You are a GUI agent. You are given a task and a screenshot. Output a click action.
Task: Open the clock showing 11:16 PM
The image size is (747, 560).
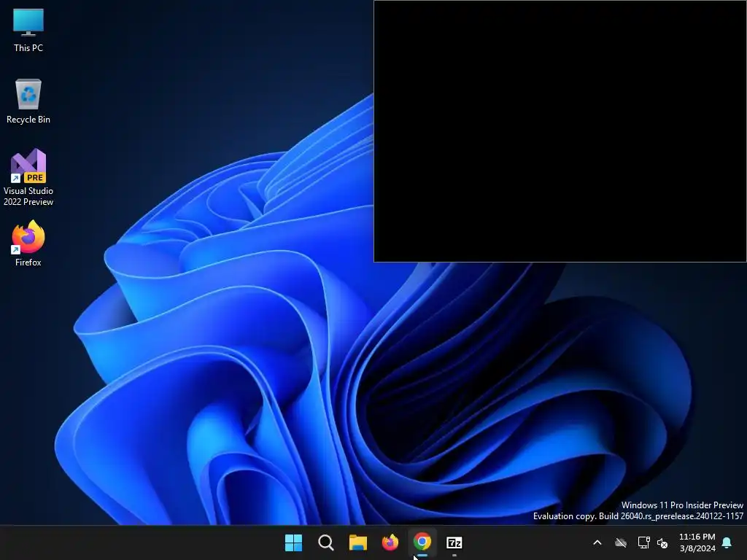click(x=697, y=542)
